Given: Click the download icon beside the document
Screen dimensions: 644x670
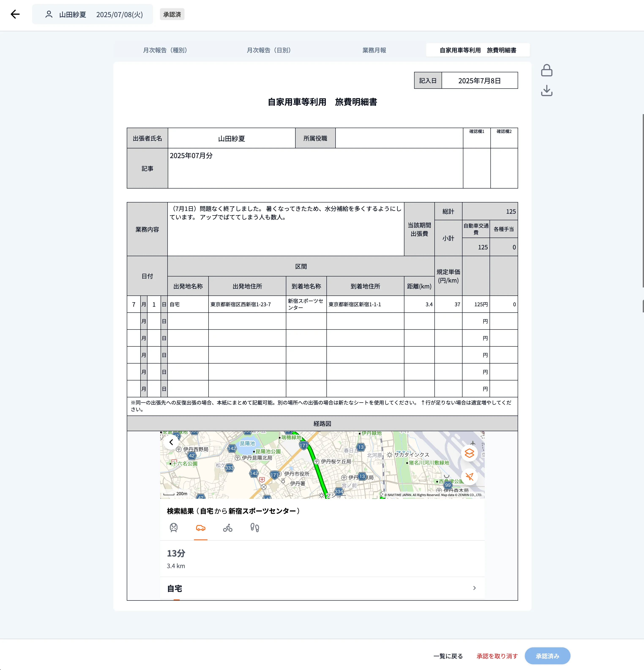Looking at the screenshot, I should tap(547, 91).
